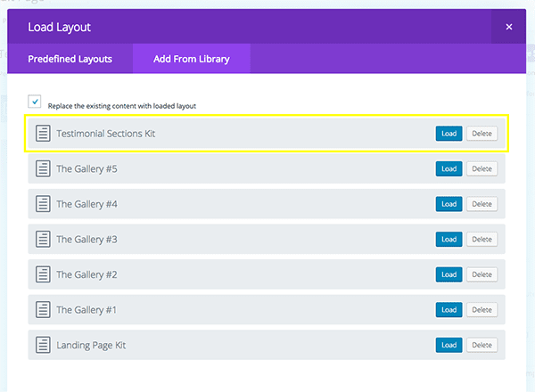Load The Gallery #3 layout
Viewport: 535px width, 392px height.
pyautogui.click(x=449, y=239)
